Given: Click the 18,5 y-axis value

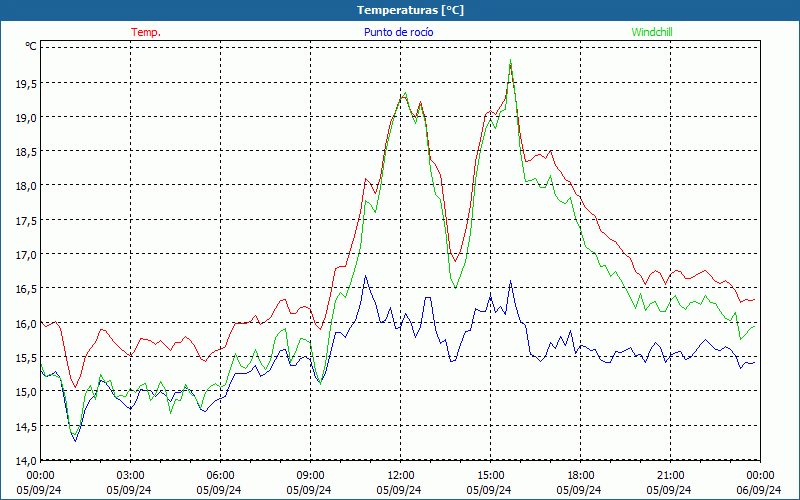Looking at the screenshot, I should point(27,152).
